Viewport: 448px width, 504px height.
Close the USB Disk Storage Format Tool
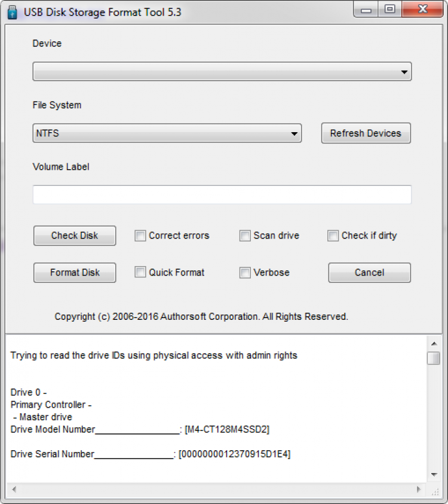point(423,10)
